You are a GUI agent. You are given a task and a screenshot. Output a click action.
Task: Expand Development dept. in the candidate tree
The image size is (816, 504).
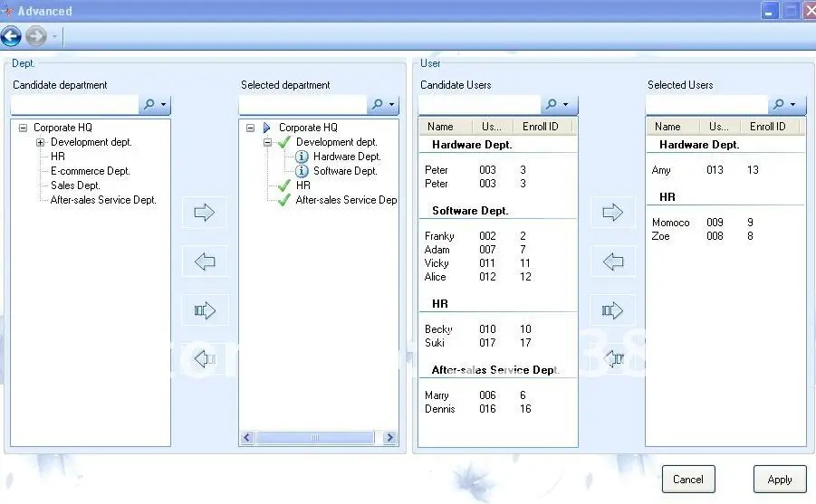[40, 142]
